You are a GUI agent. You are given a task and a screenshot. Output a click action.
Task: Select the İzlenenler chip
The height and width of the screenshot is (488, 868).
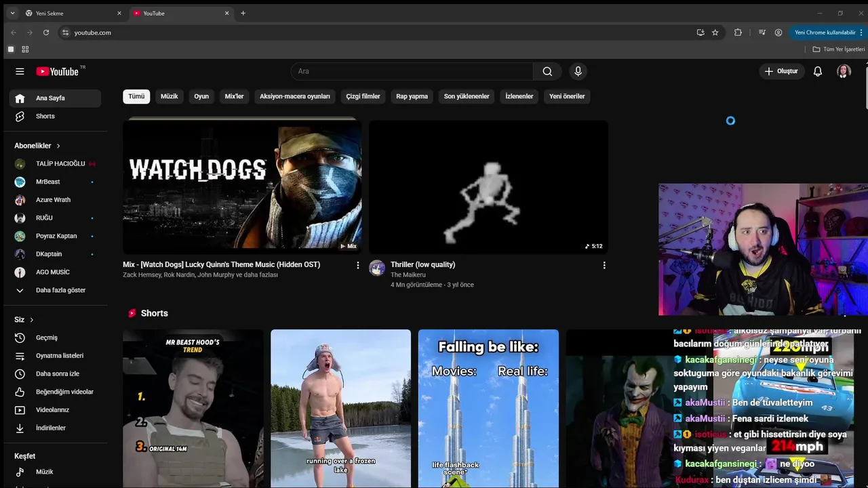(519, 96)
